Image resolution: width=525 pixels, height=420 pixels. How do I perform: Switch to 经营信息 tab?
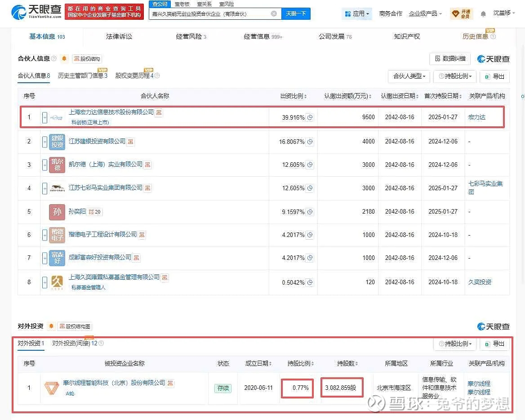point(263,36)
